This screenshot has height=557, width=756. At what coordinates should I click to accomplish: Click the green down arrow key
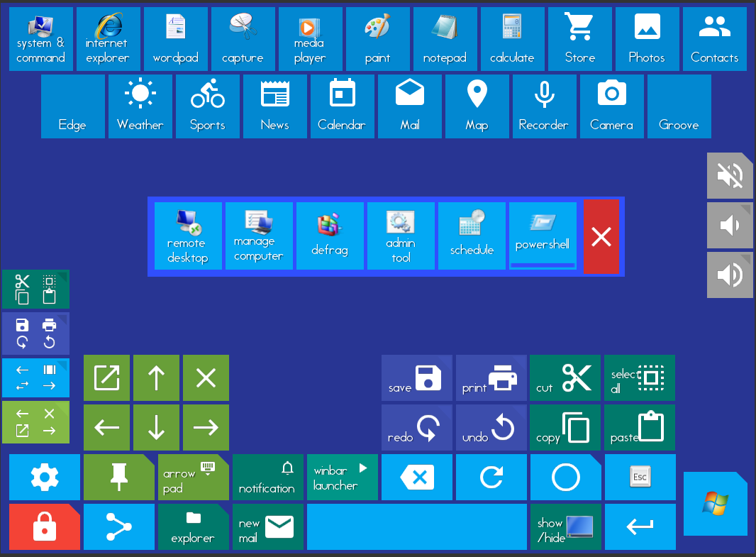click(x=156, y=427)
